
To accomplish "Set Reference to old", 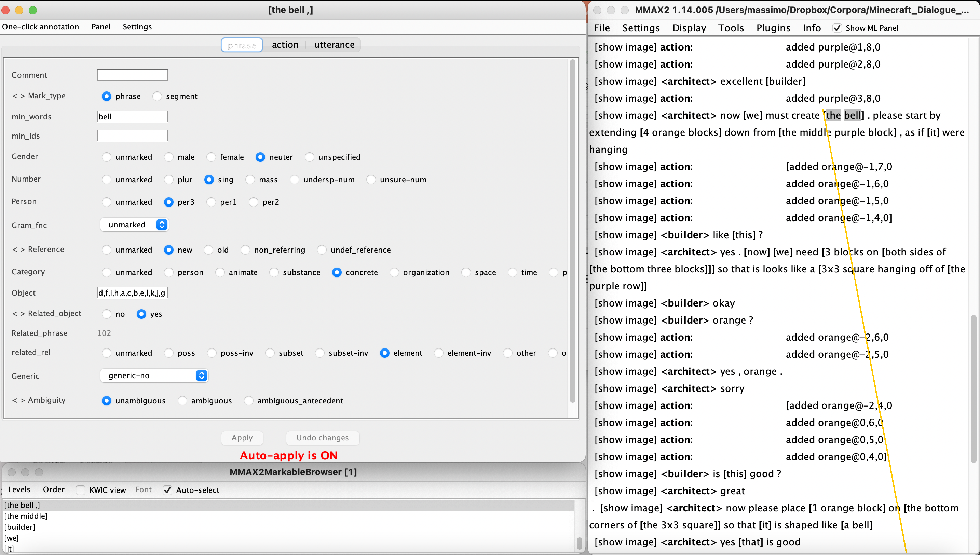I will pyautogui.click(x=208, y=250).
